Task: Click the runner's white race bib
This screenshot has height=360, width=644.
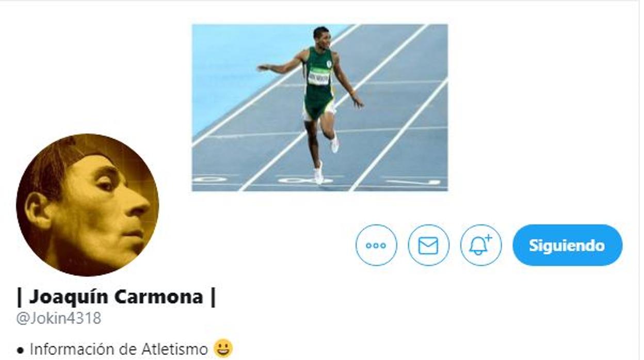Action: click(x=319, y=76)
